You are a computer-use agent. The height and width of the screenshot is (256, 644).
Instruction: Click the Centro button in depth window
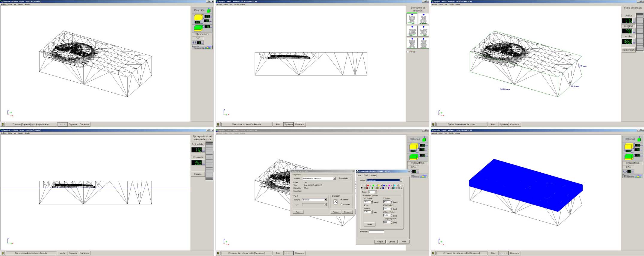(198, 174)
